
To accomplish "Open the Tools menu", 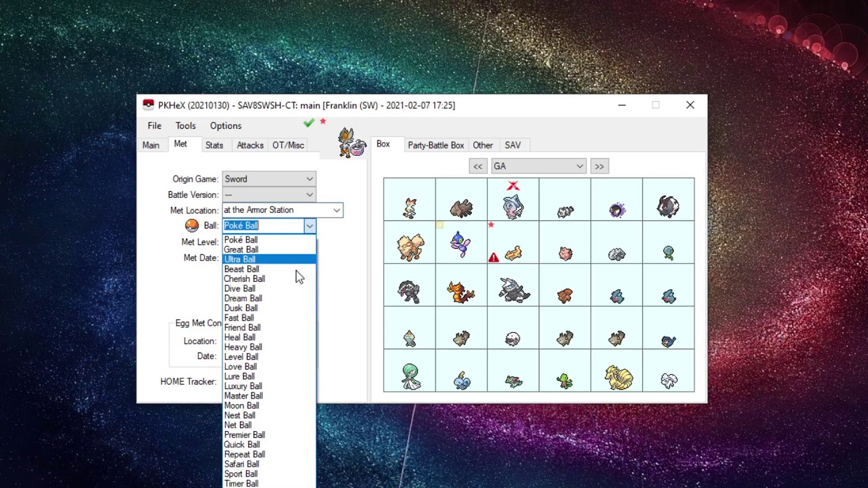I will click(x=186, y=125).
